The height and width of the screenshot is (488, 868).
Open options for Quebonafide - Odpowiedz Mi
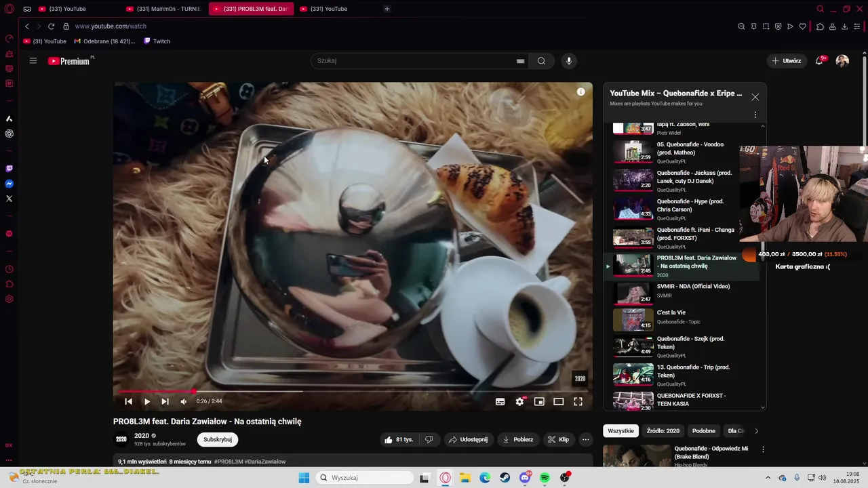pyautogui.click(x=763, y=449)
